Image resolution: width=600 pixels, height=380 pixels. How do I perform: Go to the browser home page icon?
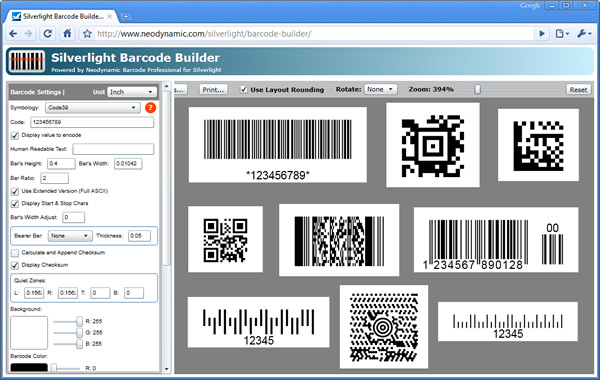[67, 34]
